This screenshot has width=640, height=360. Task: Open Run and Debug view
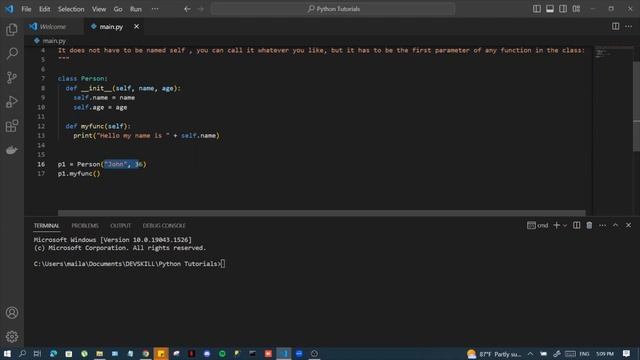pos(12,102)
